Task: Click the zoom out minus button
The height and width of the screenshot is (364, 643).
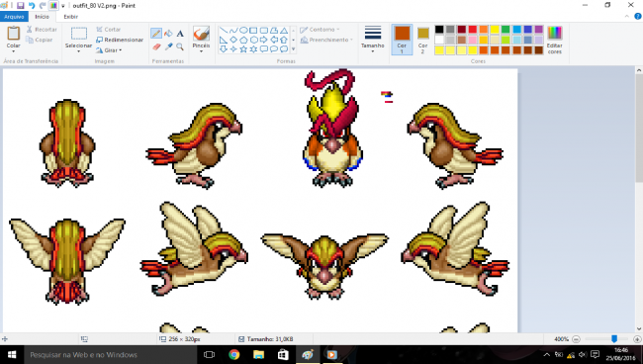Action: (x=576, y=339)
